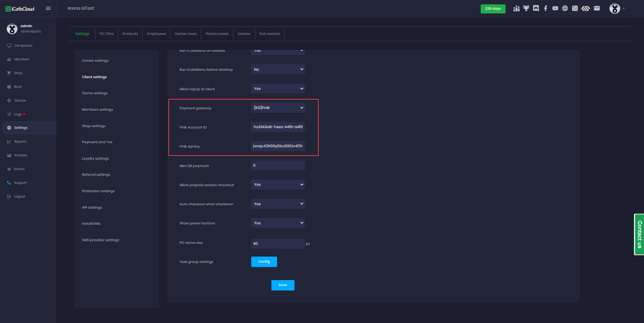This screenshot has width=644, height=323.
Task: Open the Discord chat icon
Action: [x=536, y=8]
